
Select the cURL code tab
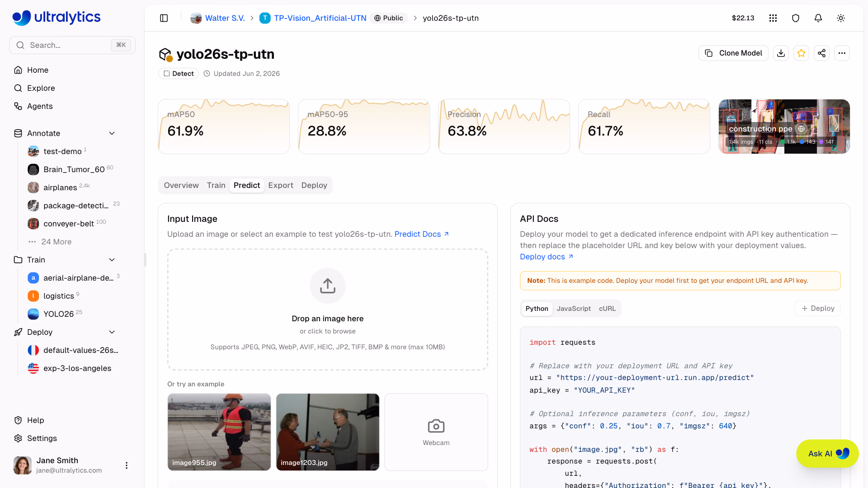pyautogui.click(x=607, y=309)
